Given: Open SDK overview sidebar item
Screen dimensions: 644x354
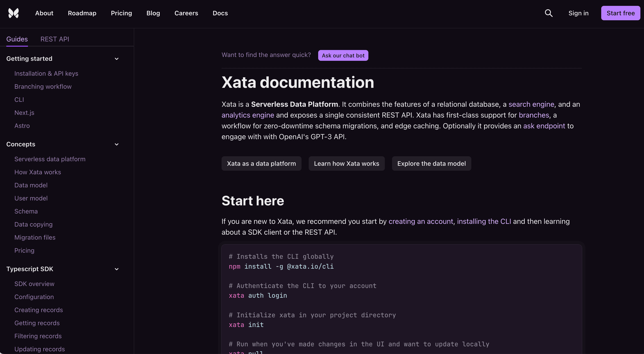Looking at the screenshot, I should [34, 284].
